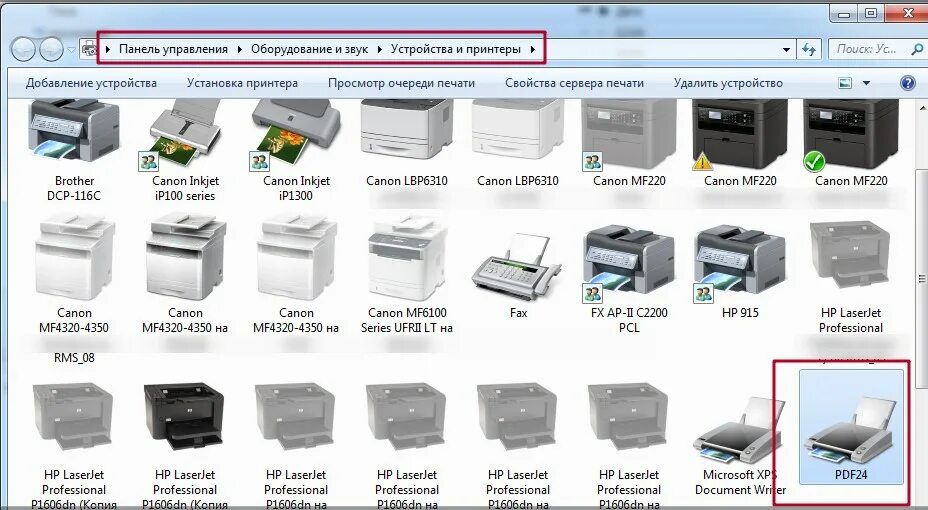Open the recent pages history arrow
This screenshot has height=510, width=928.
(x=71, y=50)
